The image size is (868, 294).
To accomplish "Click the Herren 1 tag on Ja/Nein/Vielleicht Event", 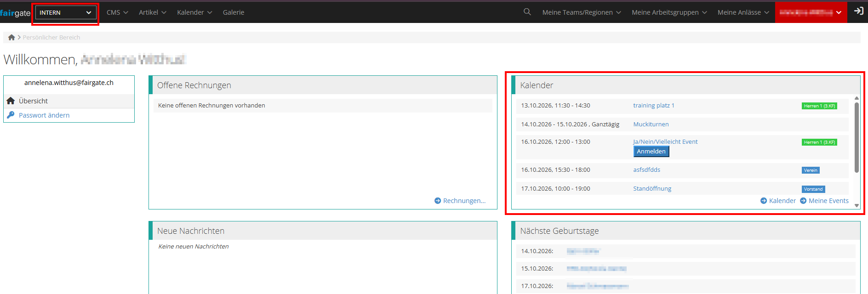I will [819, 142].
